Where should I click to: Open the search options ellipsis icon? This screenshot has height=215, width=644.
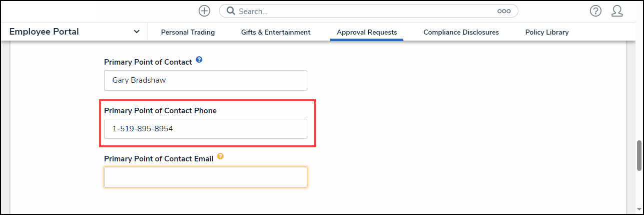coord(503,11)
